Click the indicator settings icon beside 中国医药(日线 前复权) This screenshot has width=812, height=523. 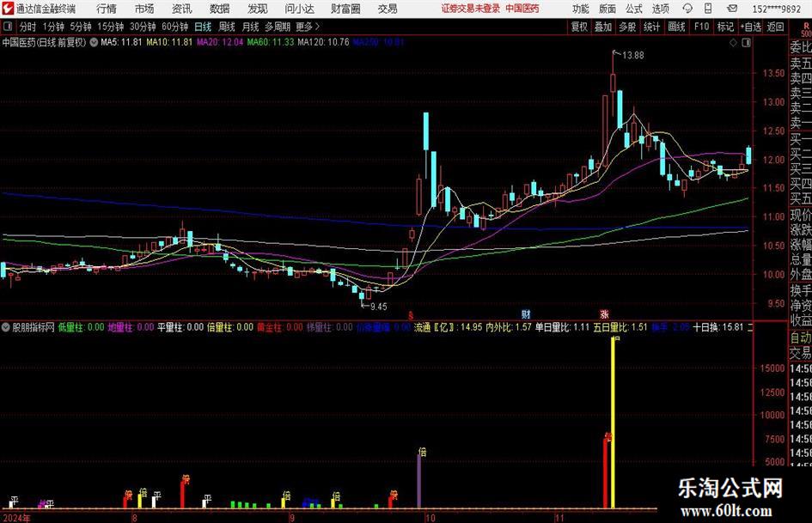point(94,42)
